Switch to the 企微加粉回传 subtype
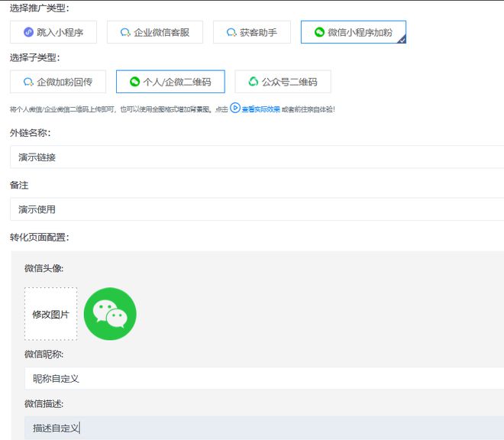Screen dimensions: 504x440 click(57, 82)
